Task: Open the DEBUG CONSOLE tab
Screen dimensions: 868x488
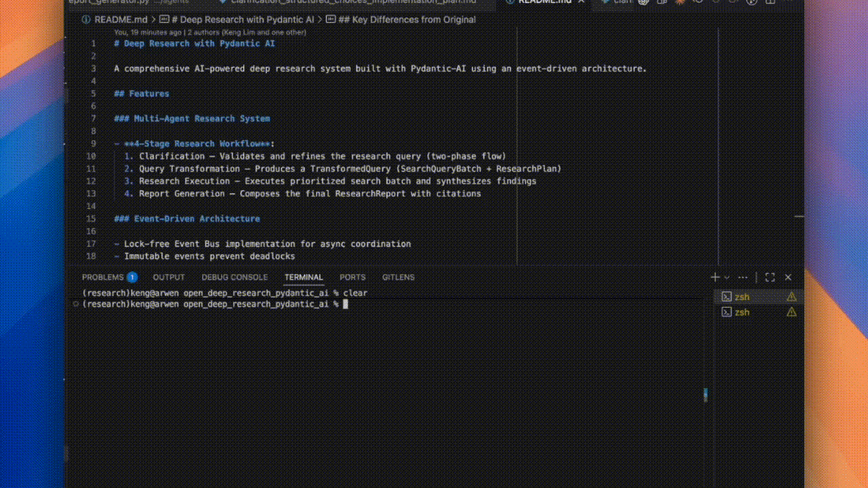Action: point(234,278)
